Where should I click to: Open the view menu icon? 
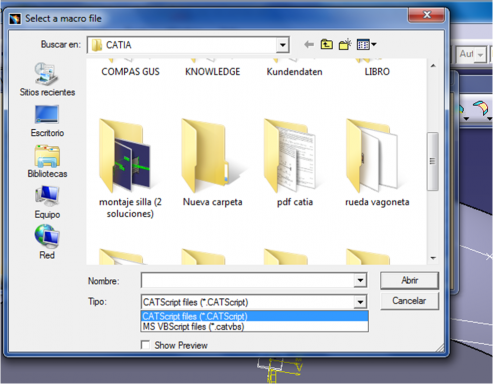[x=366, y=44]
